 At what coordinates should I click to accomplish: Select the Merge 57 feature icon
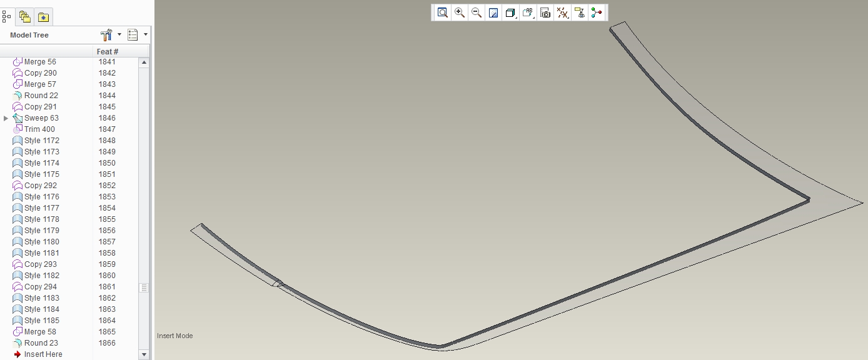click(18, 84)
